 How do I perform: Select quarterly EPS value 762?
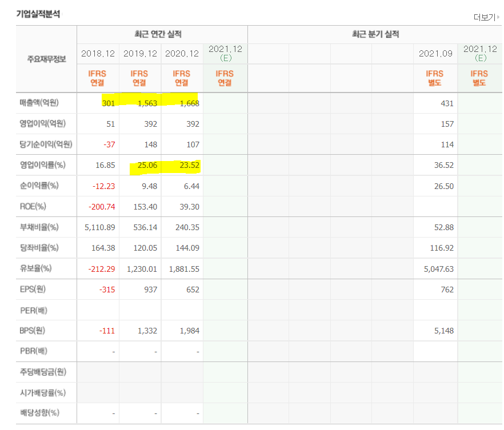pos(447,290)
